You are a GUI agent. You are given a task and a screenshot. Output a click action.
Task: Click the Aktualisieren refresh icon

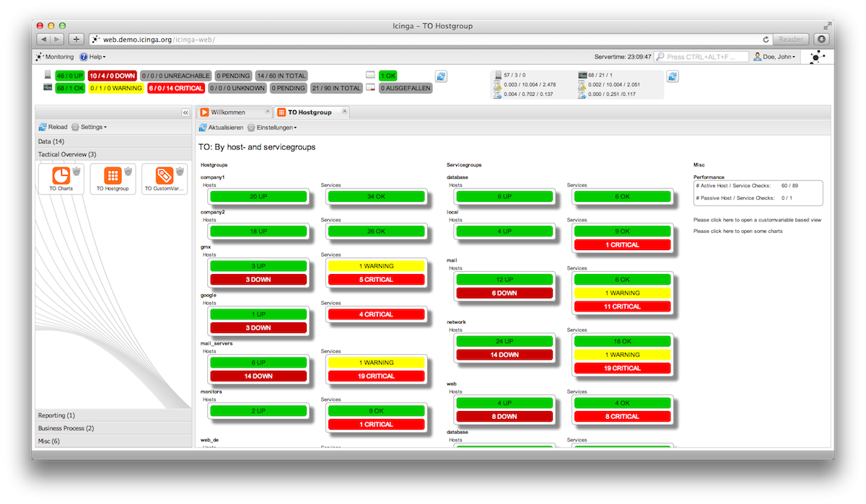coord(203,128)
